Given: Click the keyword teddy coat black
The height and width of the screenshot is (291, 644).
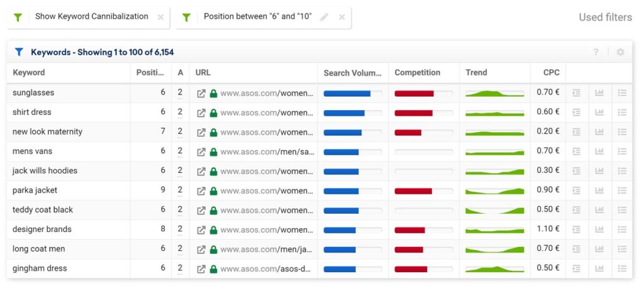Looking at the screenshot, I should [x=43, y=210].
